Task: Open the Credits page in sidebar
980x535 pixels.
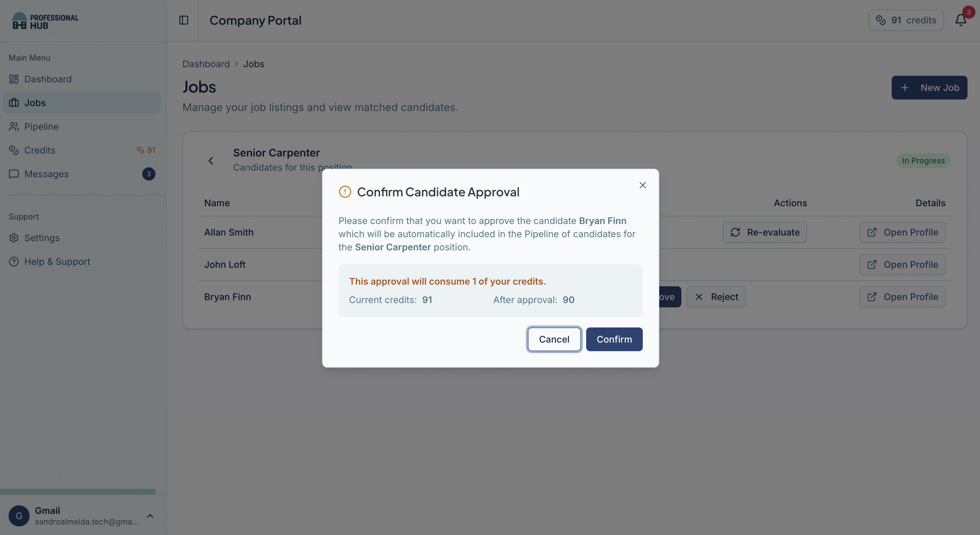Action: tap(40, 150)
